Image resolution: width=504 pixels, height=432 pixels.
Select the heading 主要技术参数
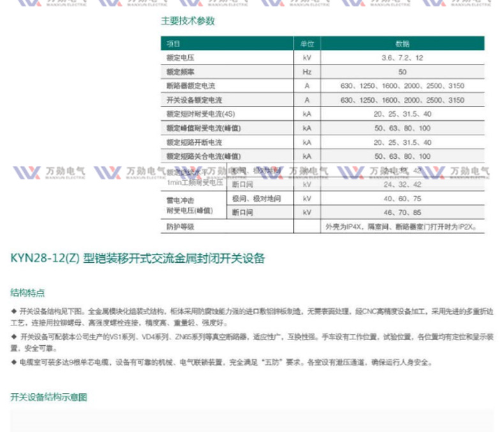click(188, 21)
